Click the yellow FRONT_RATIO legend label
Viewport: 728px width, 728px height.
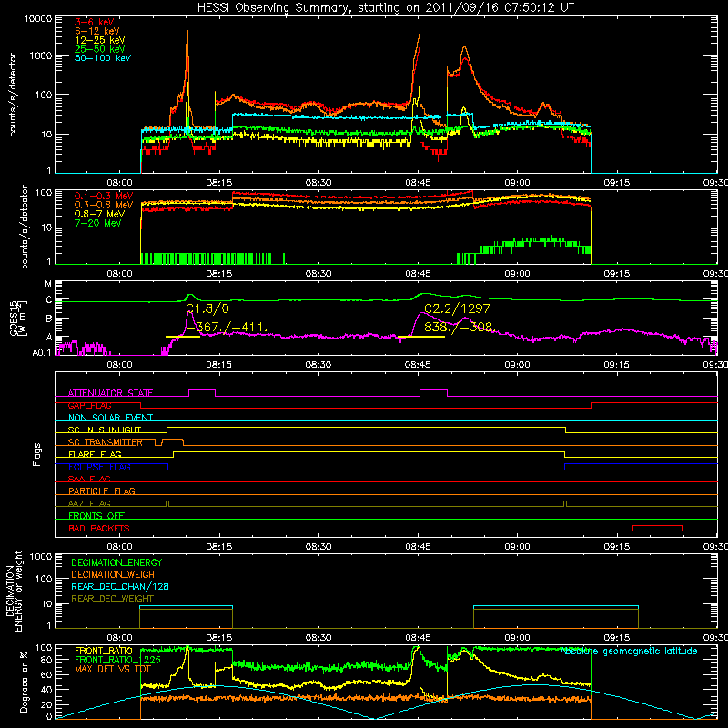[104, 651]
